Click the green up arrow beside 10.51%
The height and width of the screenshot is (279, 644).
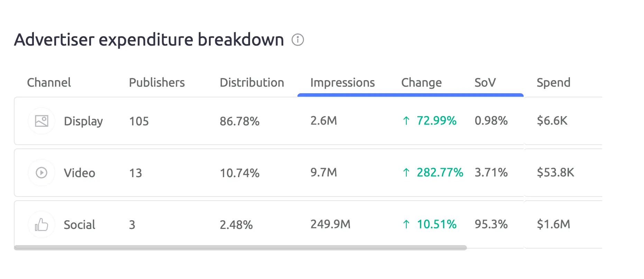click(406, 224)
